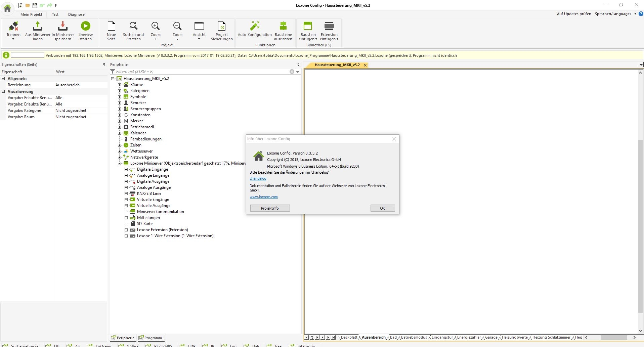
Task: Open the www.loxone.com link
Action: coord(264,197)
